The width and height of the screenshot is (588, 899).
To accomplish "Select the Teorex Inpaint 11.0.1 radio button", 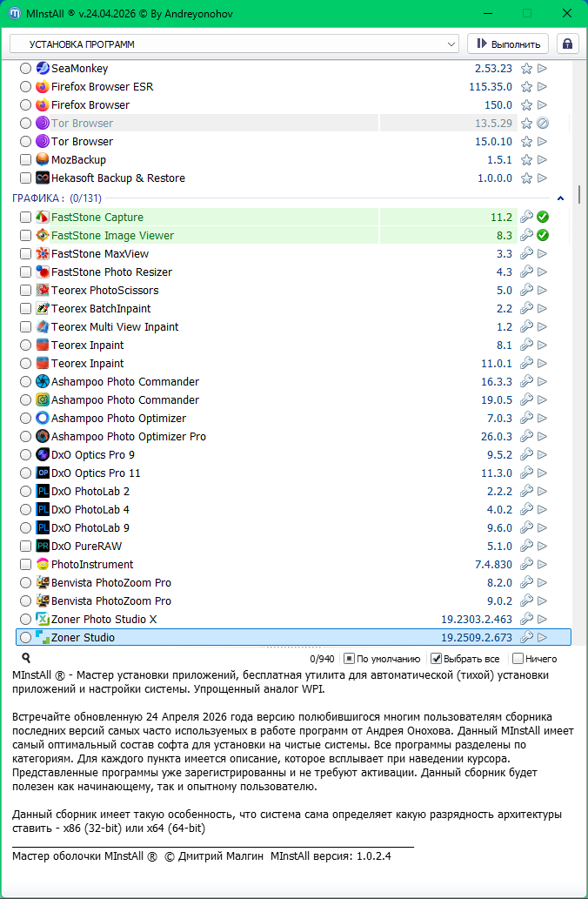I will (25, 364).
